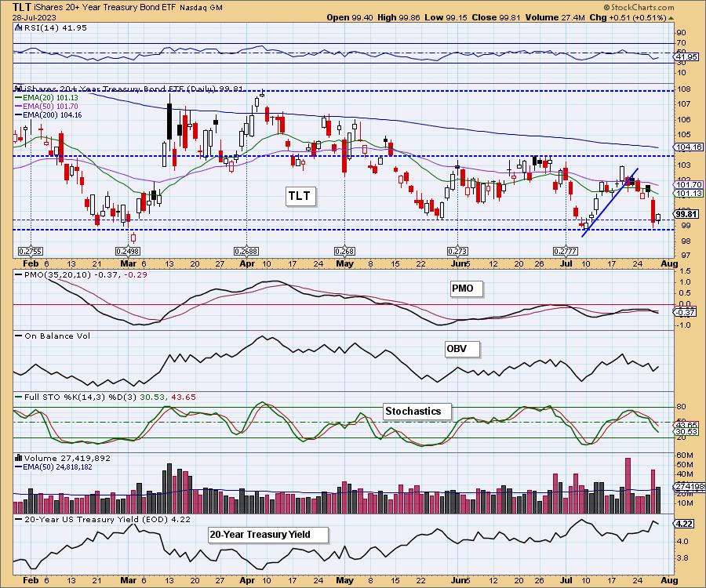The image size is (706, 588).
Task: Click the iShares 20+ Year Treasury Bond ETF title
Action: (105, 8)
